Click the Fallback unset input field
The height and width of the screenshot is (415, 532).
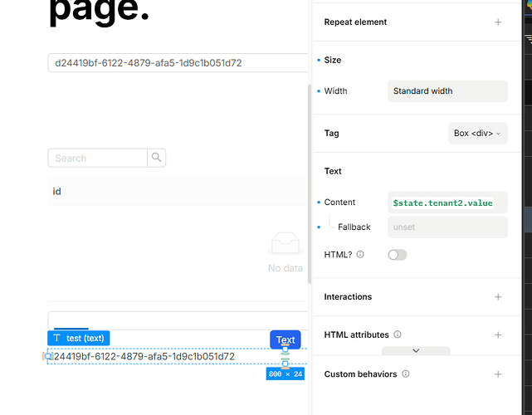tap(447, 227)
